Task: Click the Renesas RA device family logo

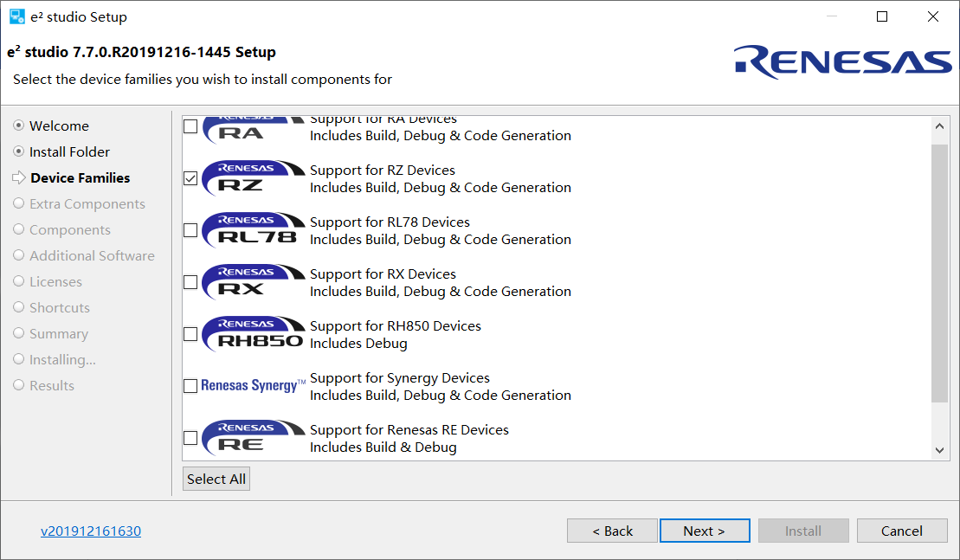Action: point(253,128)
